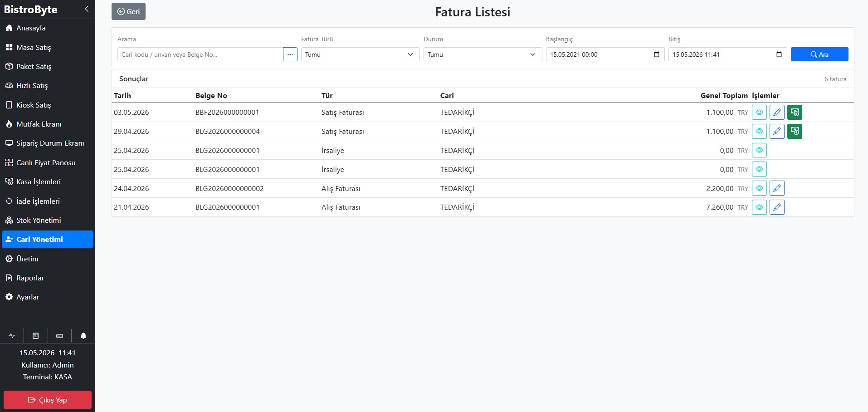This screenshot has height=412, width=868.
Task: Open Sipariş Durum Ekranı from sidebar
Action: click(48, 143)
